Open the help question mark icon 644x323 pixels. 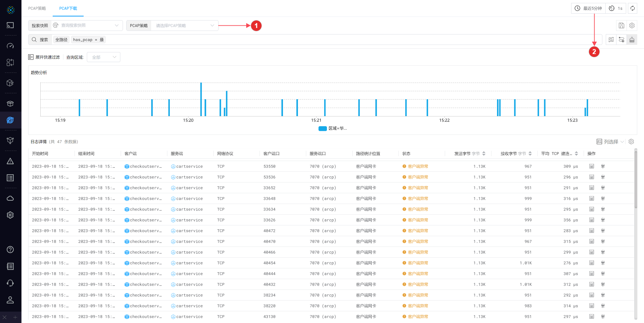[10, 249]
